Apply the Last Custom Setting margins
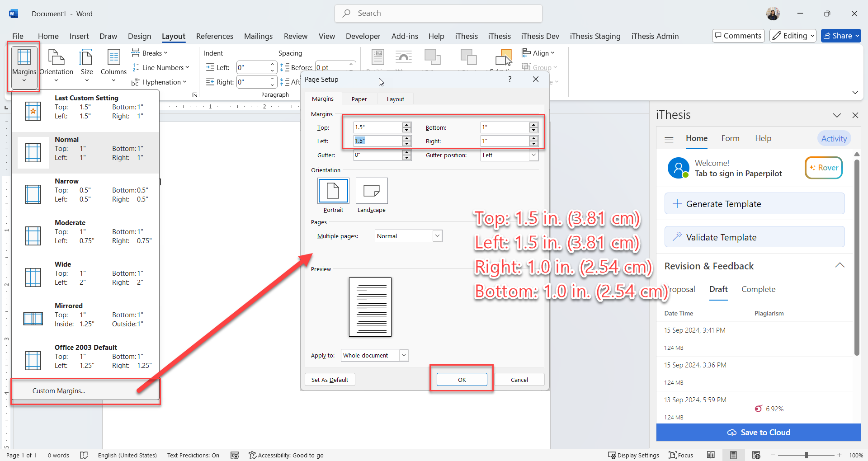The image size is (868, 461). coord(85,111)
